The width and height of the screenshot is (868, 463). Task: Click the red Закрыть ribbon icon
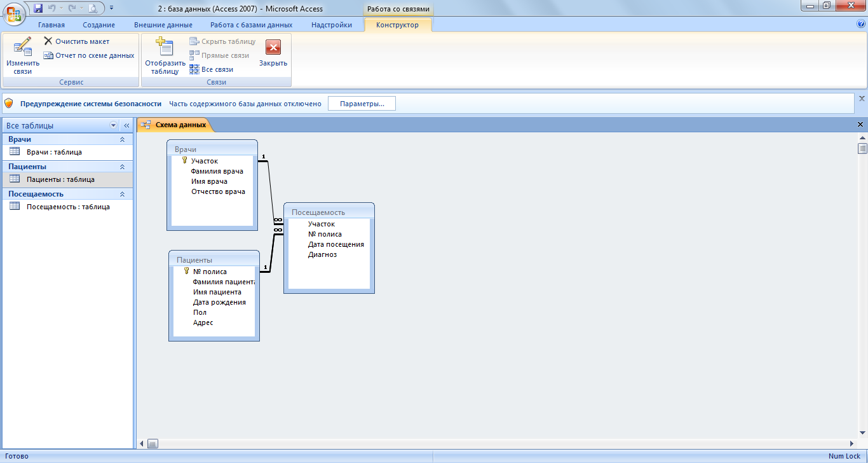(x=273, y=48)
